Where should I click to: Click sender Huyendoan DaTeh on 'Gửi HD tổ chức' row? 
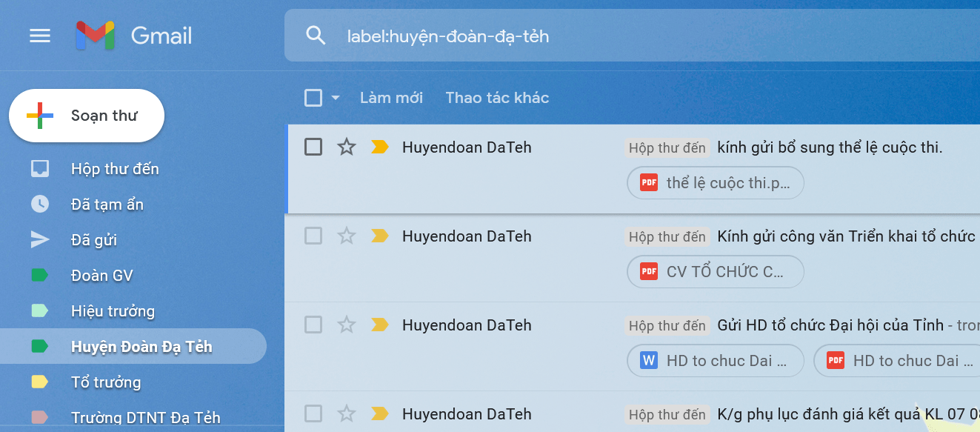(467, 325)
